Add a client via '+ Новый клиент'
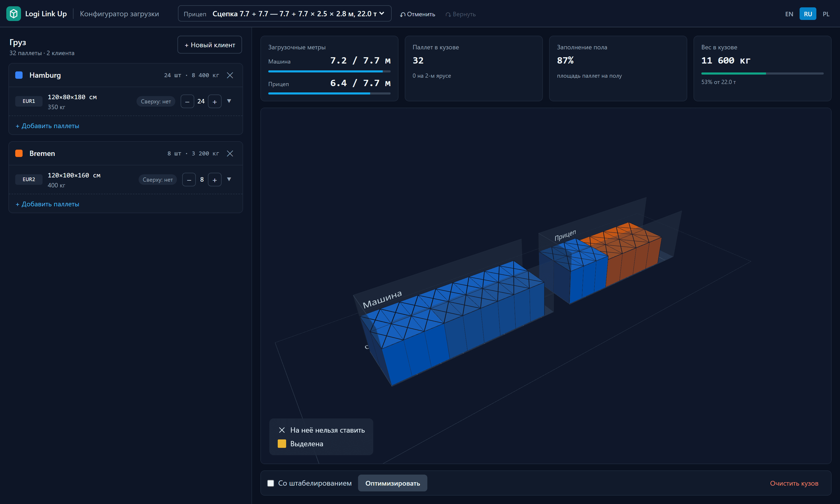The height and width of the screenshot is (504, 840). 209,45
